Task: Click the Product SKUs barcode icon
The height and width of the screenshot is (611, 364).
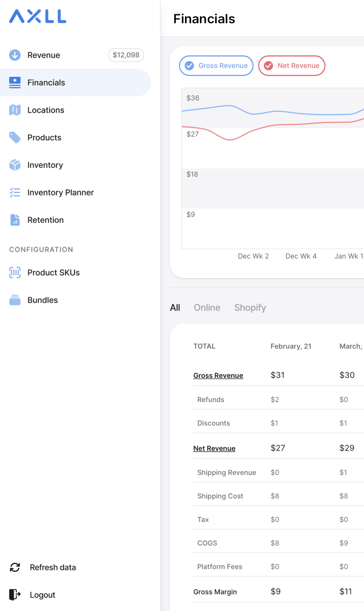Action: [15, 272]
